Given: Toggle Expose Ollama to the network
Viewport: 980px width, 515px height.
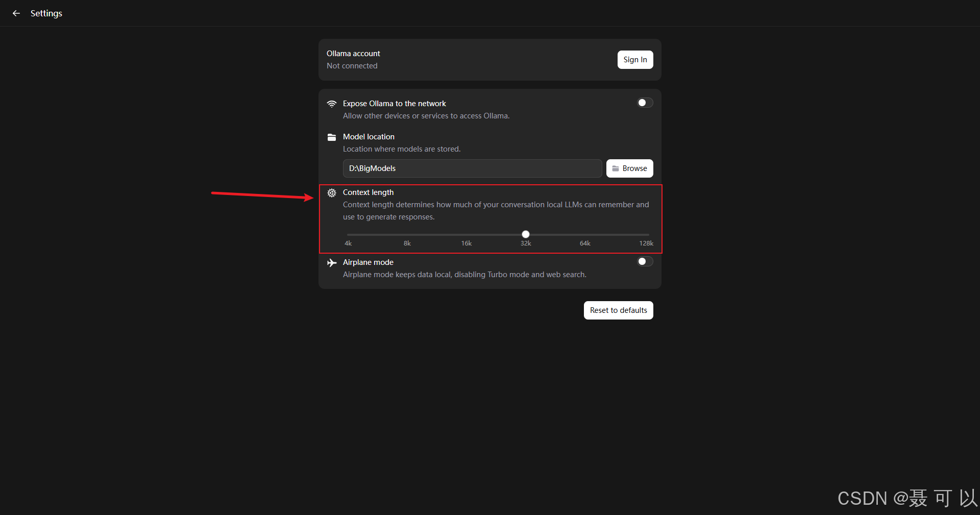Looking at the screenshot, I should pos(645,103).
